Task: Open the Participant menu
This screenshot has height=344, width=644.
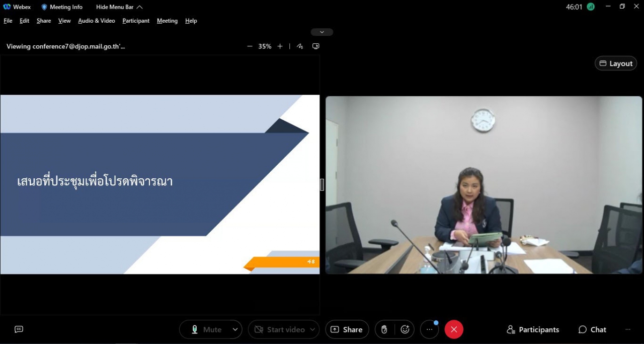Action: pyautogui.click(x=136, y=21)
